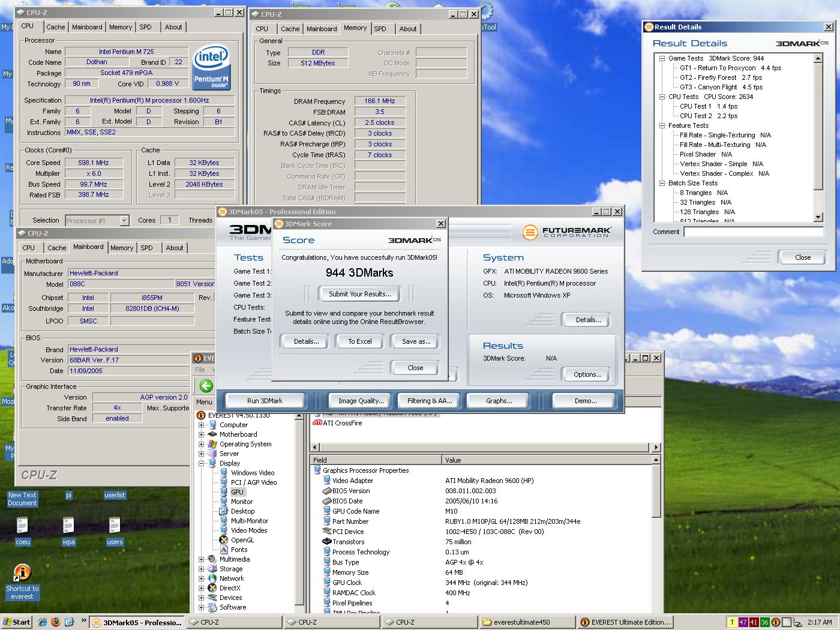Click the Desktop node icon in EVEREST tree
840x630 pixels.
coord(223,511)
